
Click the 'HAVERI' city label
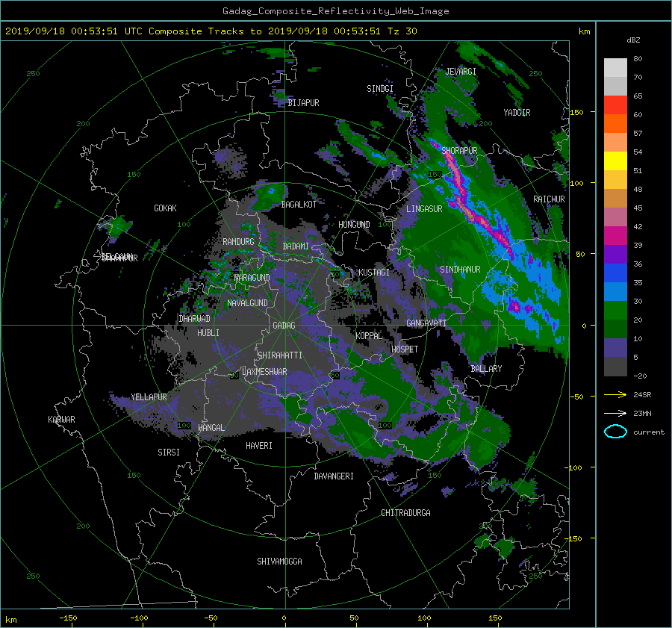click(259, 446)
